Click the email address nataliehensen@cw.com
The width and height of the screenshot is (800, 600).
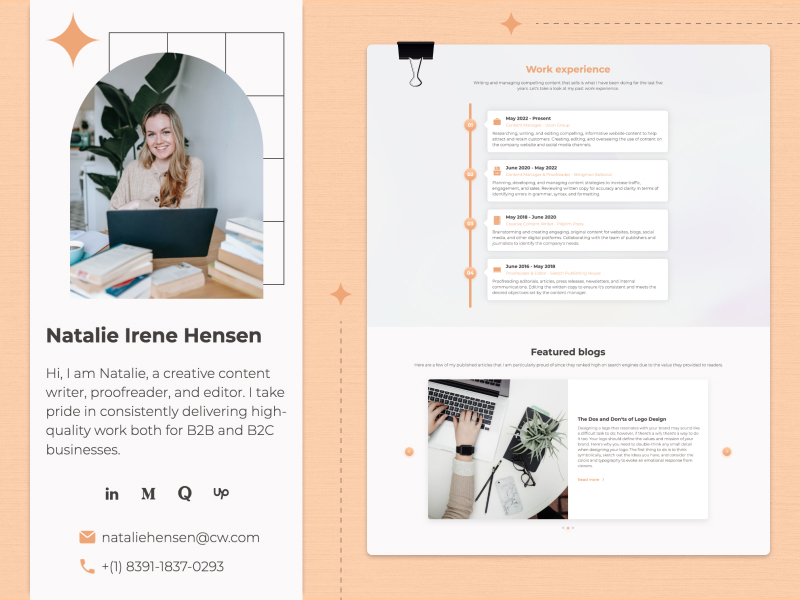(182, 537)
